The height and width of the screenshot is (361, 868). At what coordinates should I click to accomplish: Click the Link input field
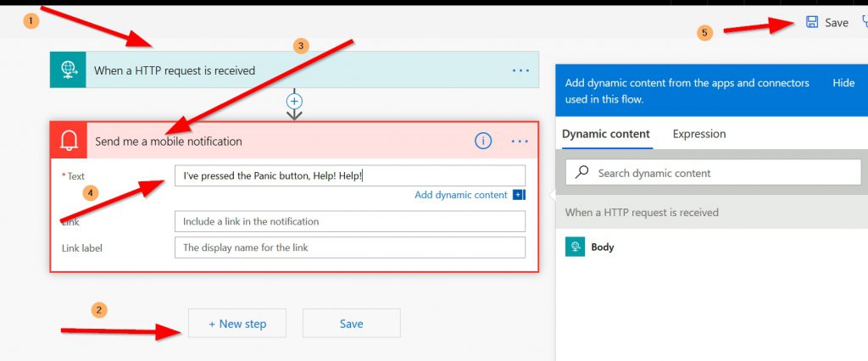coord(349,221)
